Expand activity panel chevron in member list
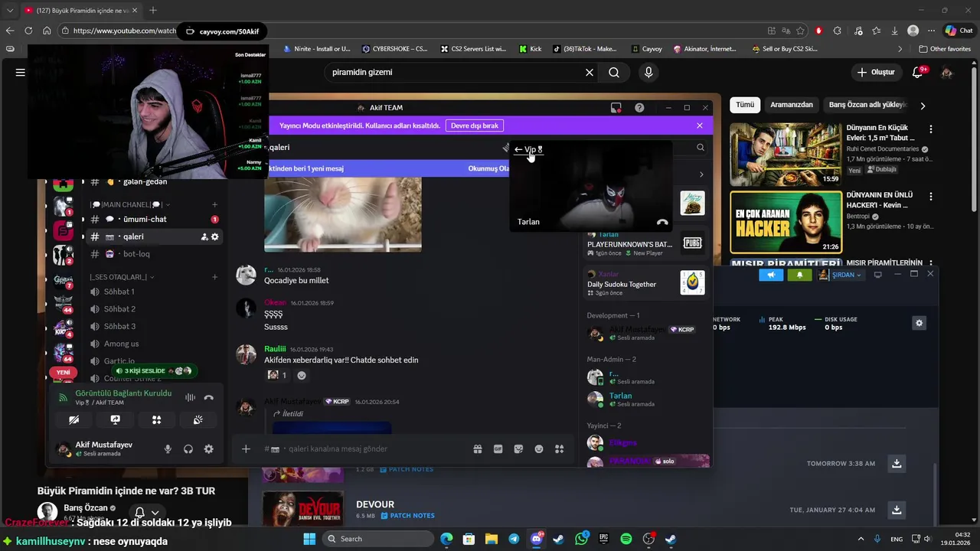 [701, 174]
